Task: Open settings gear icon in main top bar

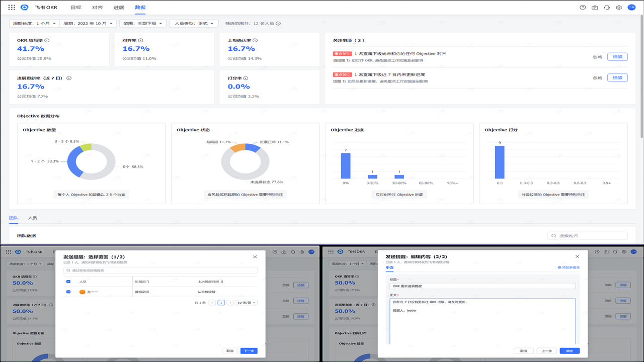Action: 619,8
